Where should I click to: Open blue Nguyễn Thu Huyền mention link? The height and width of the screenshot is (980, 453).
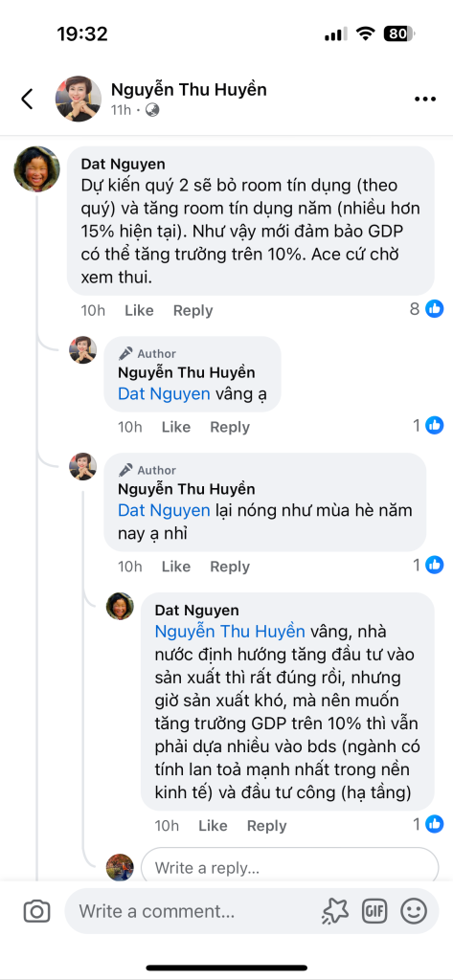click(x=230, y=632)
